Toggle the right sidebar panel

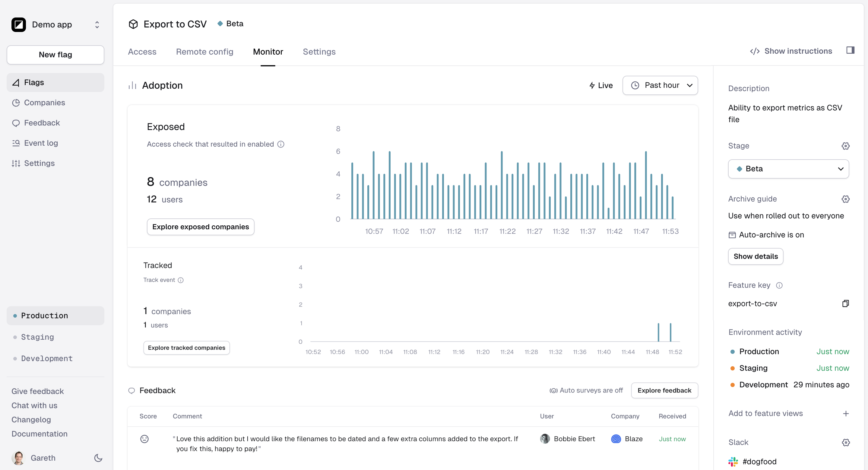850,51
